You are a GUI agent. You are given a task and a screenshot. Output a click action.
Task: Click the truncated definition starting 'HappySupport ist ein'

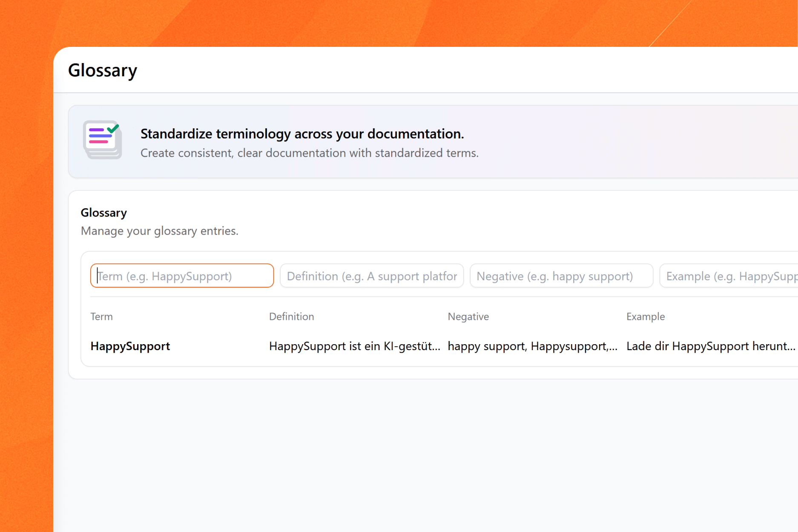(x=354, y=346)
